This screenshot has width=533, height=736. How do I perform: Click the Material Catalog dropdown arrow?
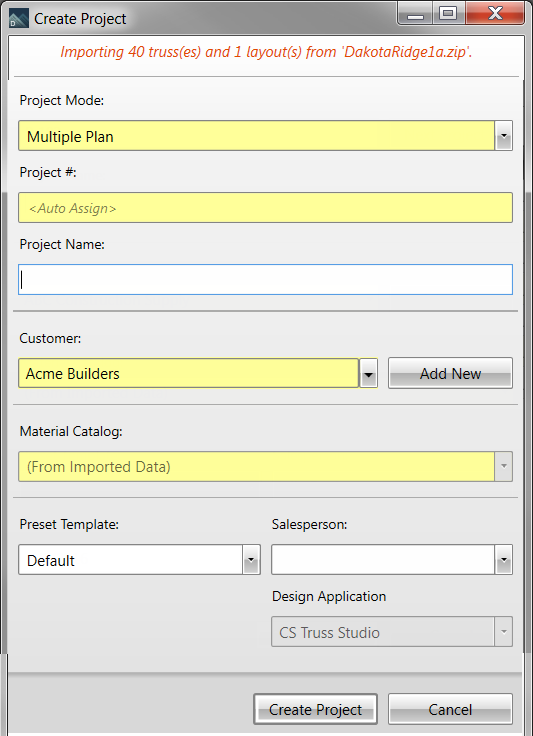coord(503,466)
